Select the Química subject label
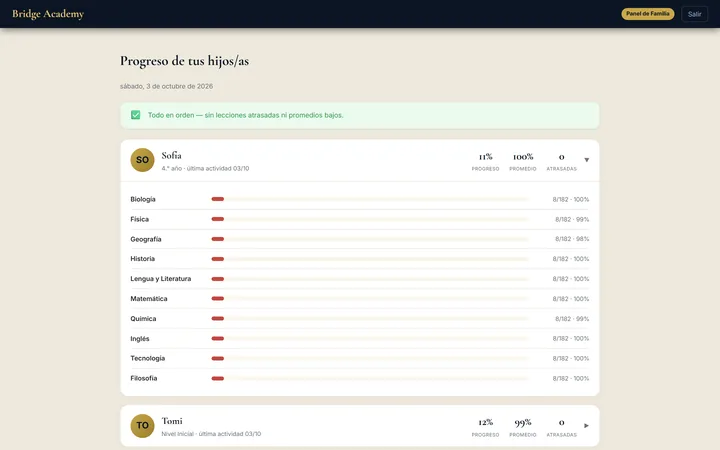Screen dimensions: 720x450 point(143,319)
